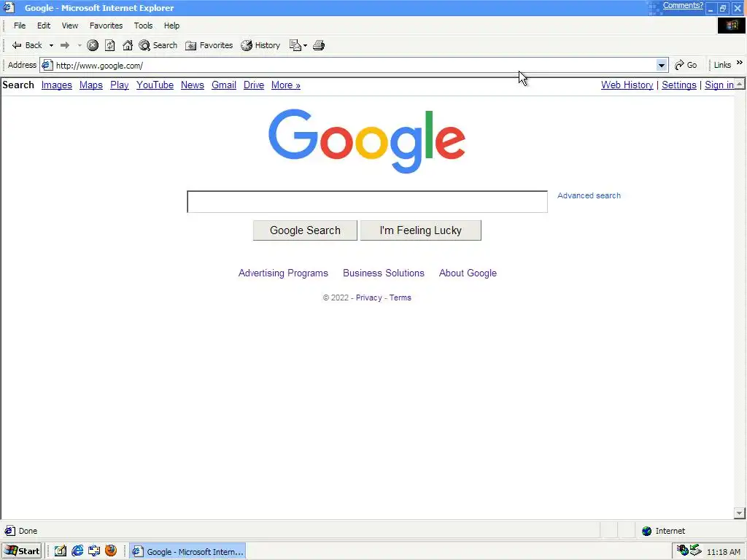This screenshot has width=747, height=560.
Task: Expand the More » link
Action: point(286,85)
